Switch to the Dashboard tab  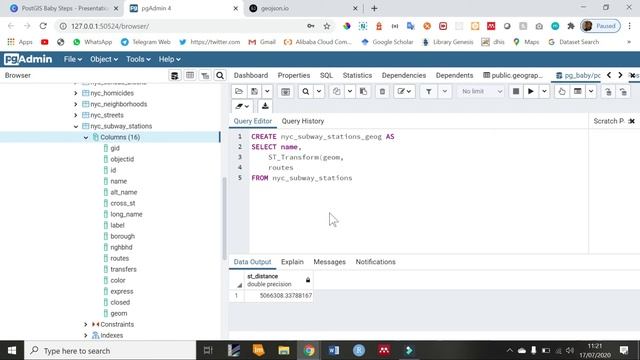(251, 75)
